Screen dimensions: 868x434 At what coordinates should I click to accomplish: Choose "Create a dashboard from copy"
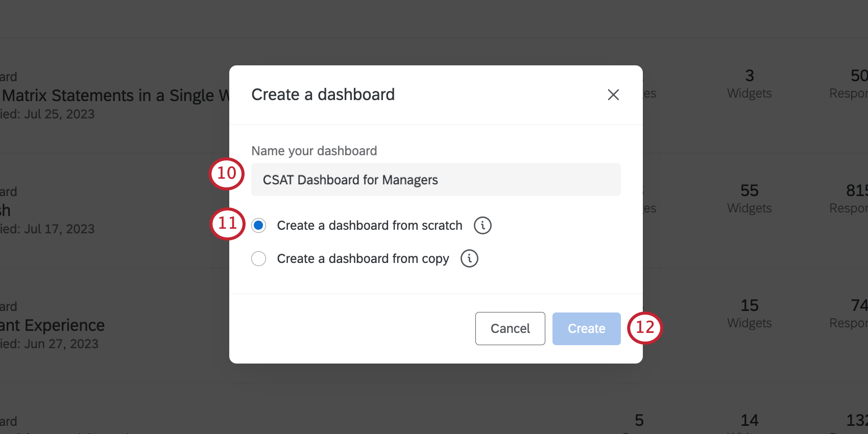click(x=259, y=258)
